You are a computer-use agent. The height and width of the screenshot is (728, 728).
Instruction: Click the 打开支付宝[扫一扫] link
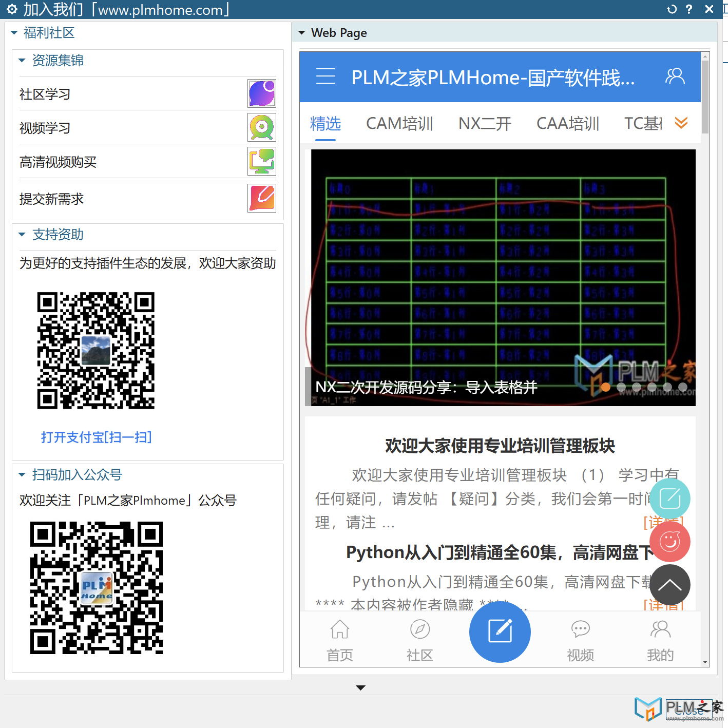pyautogui.click(x=96, y=437)
